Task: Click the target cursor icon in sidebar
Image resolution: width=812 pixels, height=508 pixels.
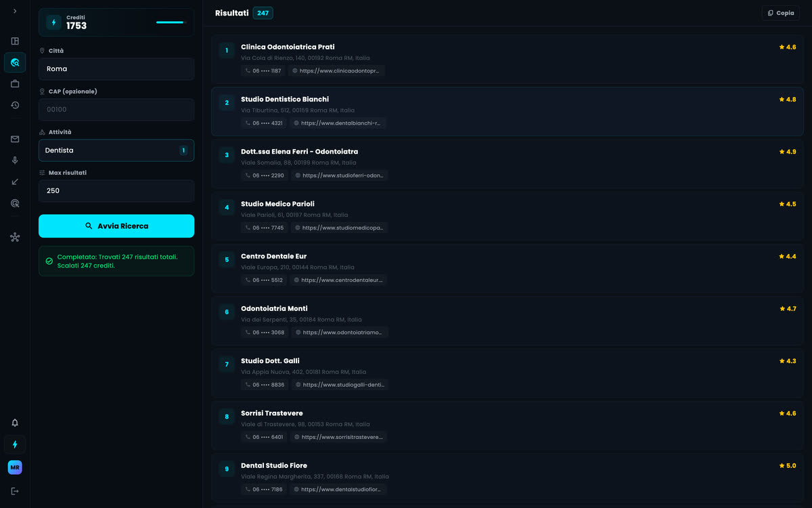Action: [15, 203]
